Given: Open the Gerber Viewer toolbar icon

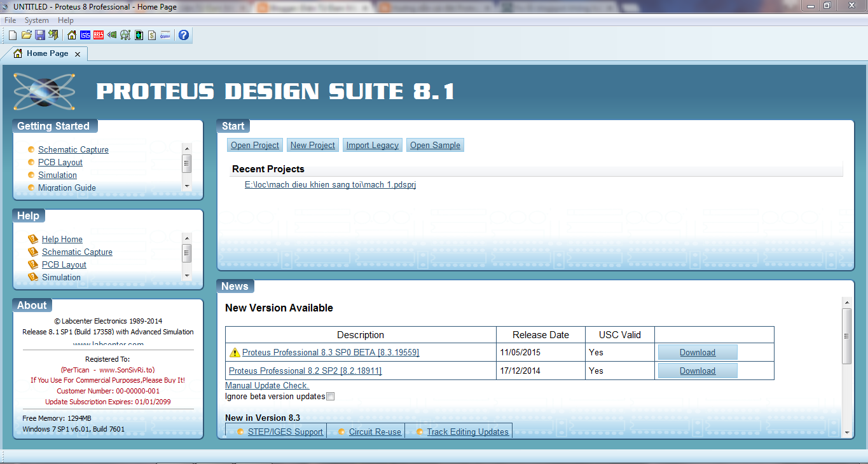Looking at the screenshot, I should pos(139,35).
